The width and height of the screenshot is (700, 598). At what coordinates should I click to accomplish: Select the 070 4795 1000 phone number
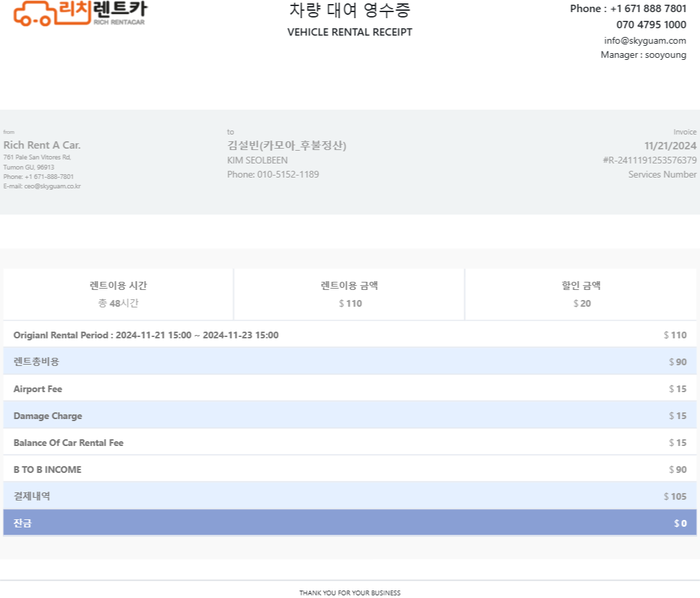click(651, 24)
